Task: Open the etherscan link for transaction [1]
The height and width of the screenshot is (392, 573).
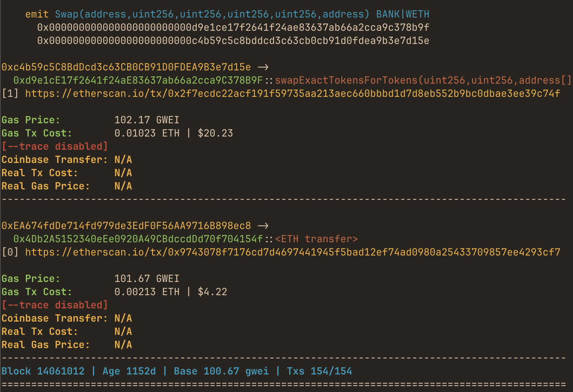Action: [x=293, y=94]
